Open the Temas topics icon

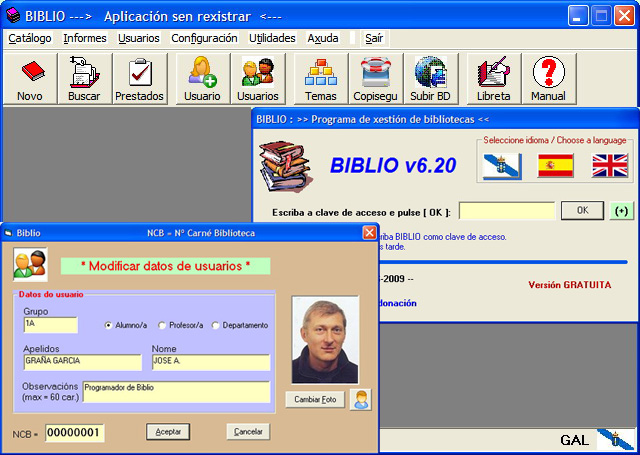320,79
